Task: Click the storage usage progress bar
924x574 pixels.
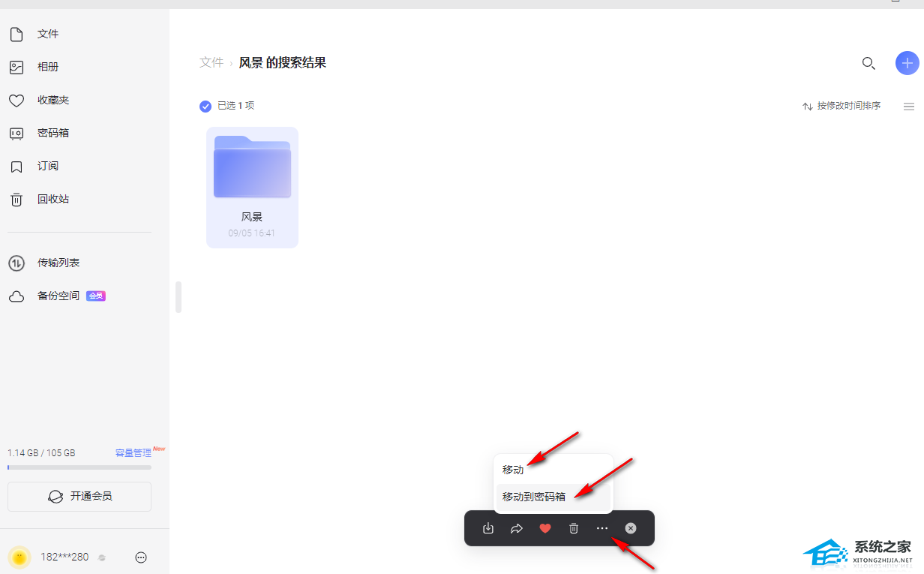Action: 79,467
